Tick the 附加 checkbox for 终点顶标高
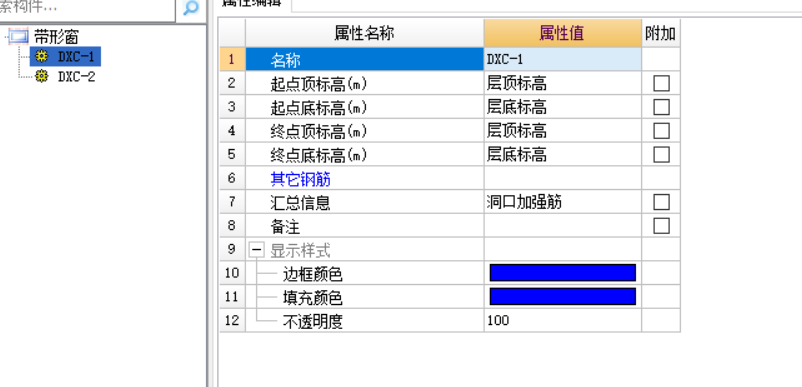The image size is (802, 387). pos(661,131)
